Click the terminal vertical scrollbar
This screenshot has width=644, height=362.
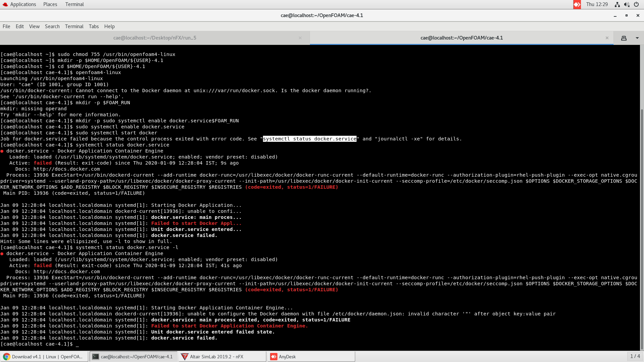[642, 229]
